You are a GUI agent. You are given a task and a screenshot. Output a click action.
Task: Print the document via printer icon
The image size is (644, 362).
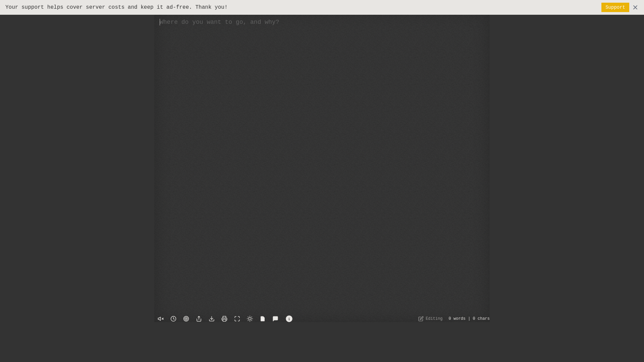tap(224, 319)
